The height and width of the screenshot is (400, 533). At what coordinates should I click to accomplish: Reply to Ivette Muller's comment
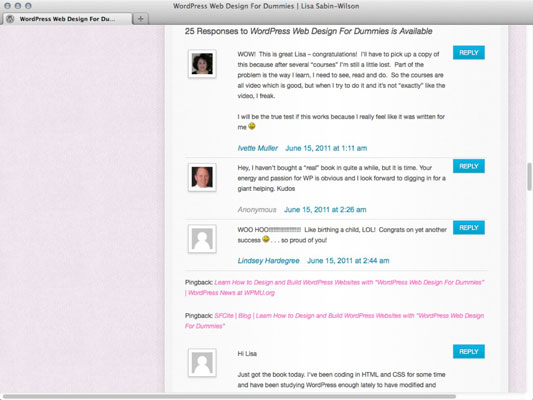click(x=469, y=53)
